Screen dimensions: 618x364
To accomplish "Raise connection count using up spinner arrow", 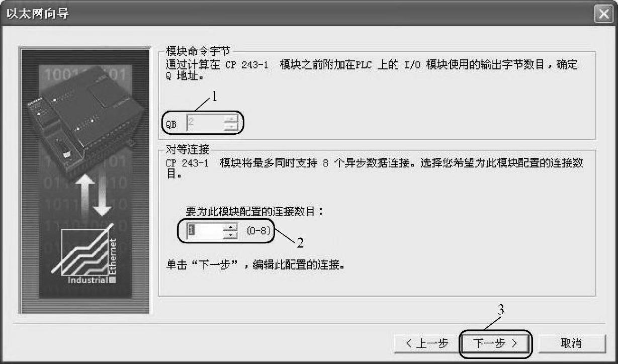I will (230, 228).
